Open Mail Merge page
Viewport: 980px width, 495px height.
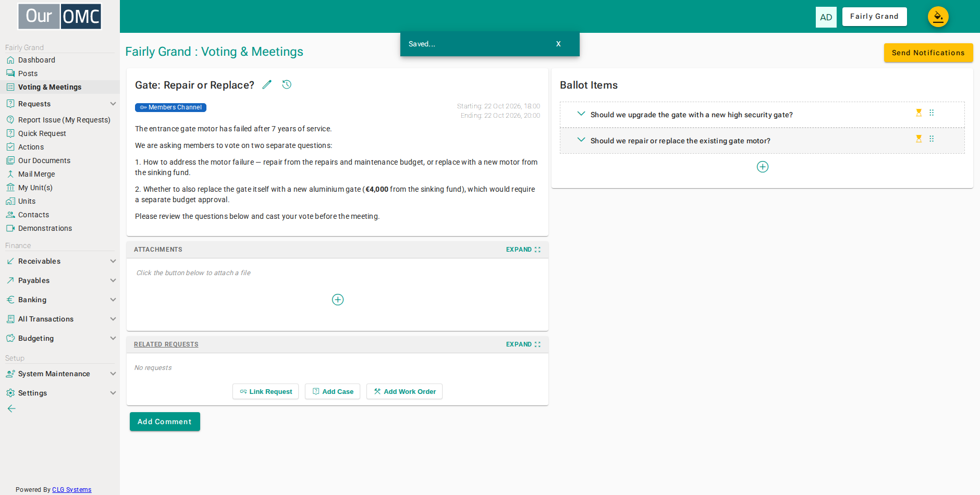pos(36,174)
